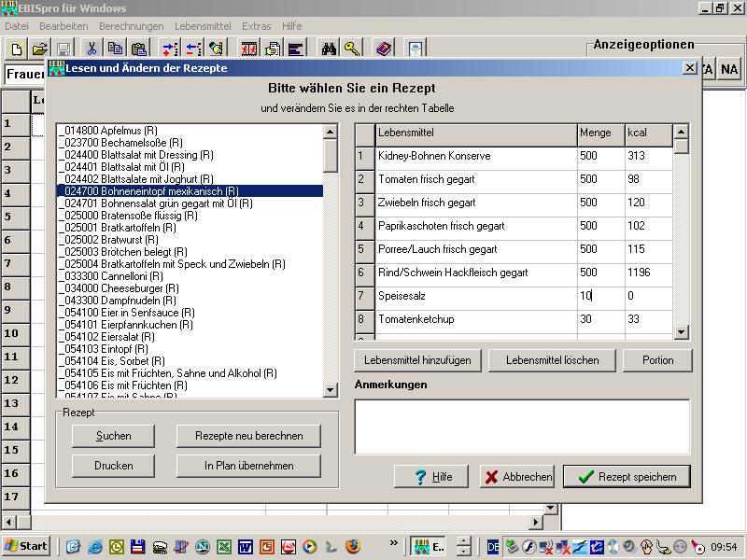Click the new document toolbar icon
The image size is (747, 560).
(17, 49)
